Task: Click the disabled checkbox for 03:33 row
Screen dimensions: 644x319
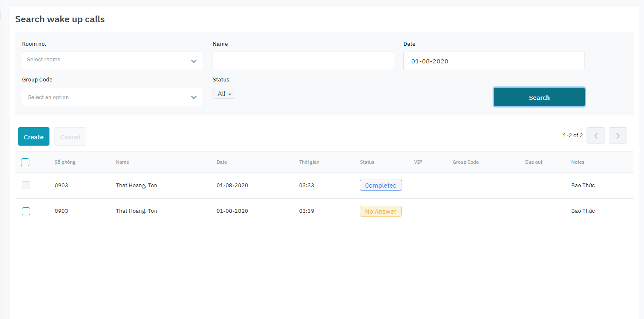Action: (x=26, y=185)
